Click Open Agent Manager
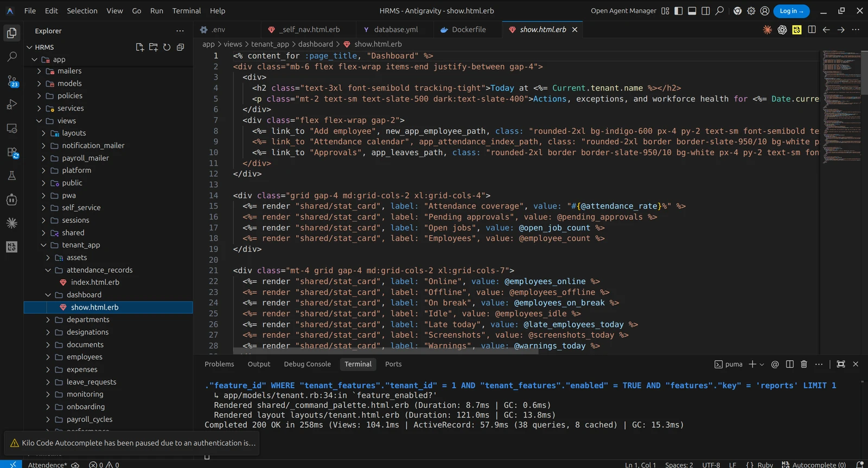Image resolution: width=868 pixels, height=468 pixels. point(623,11)
